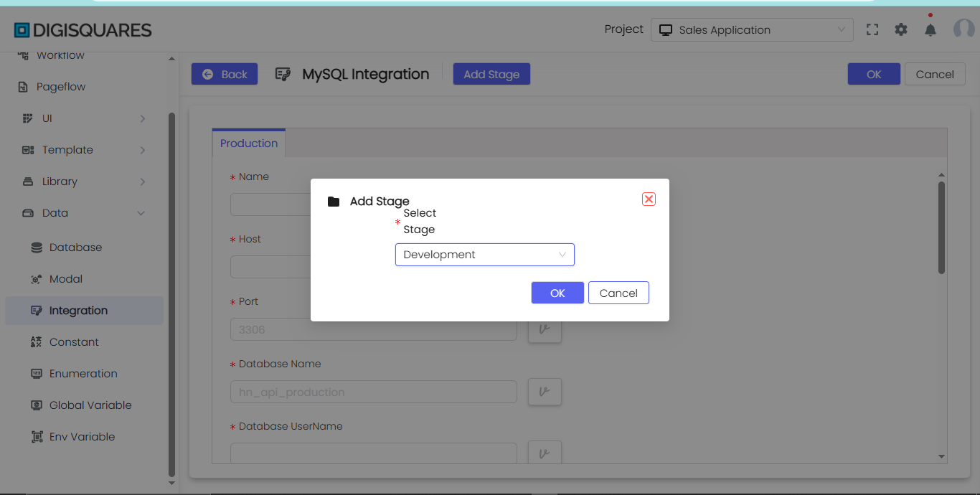Click the variable icon beside Database UserName
The width and height of the screenshot is (980, 495).
pyautogui.click(x=545, y=452)
